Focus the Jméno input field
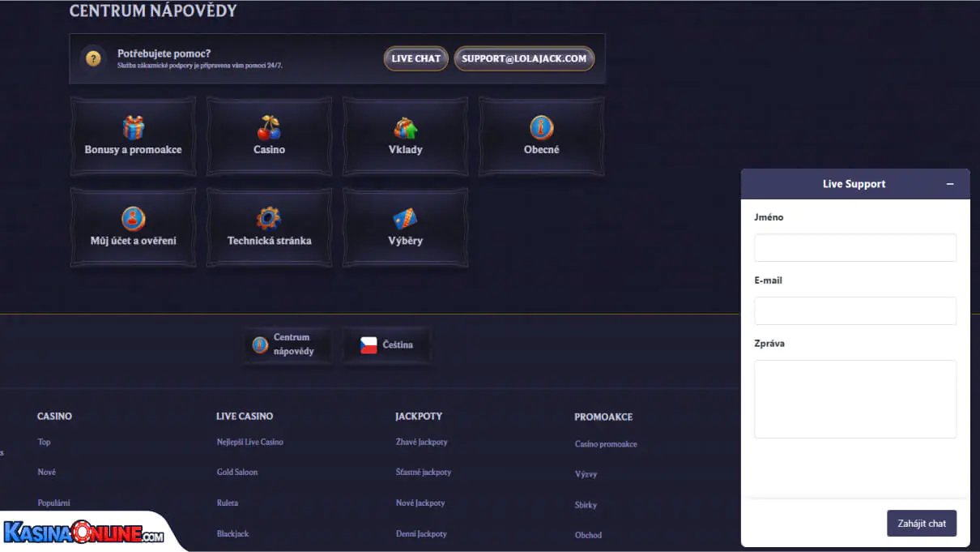 [855, 248]
